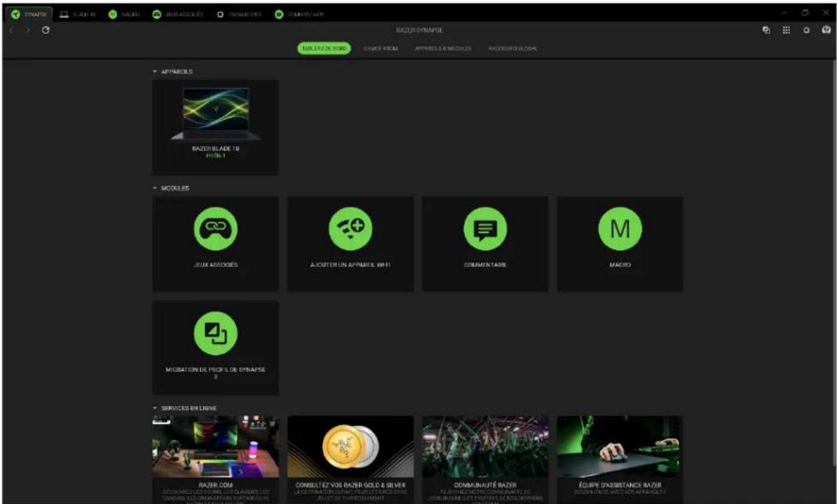
Task: Select the Raccourci Global tab
Action: [513, 48]
